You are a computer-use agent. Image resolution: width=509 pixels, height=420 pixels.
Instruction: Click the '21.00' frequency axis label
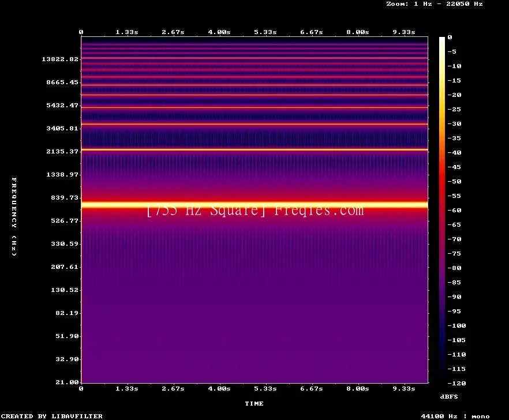click(67, 382)
